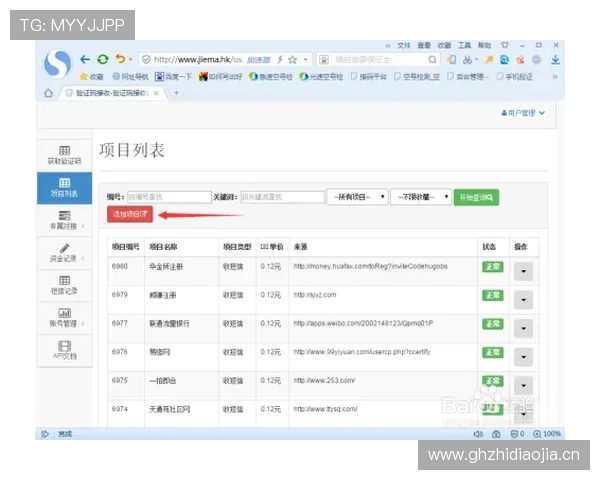Image resolution: width=600 pixels, height=480 pixels.
Task: Click the search magnifier in search box
Action: (x=432, y=60)
